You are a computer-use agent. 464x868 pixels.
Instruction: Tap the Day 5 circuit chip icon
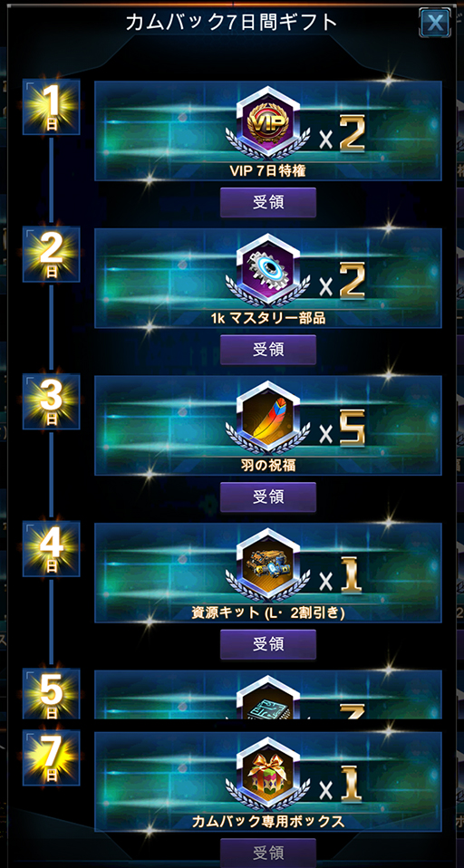point(268,699)
